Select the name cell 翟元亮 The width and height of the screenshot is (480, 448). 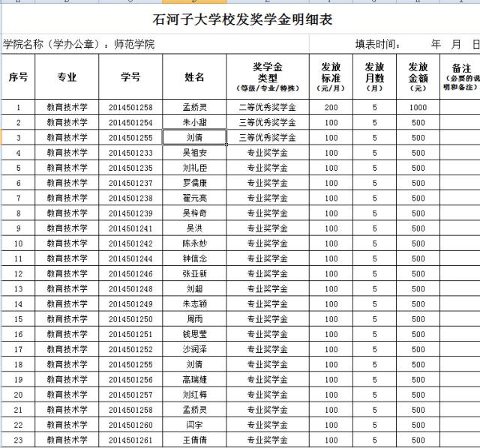pyautogui.click(x=194, y=198)
